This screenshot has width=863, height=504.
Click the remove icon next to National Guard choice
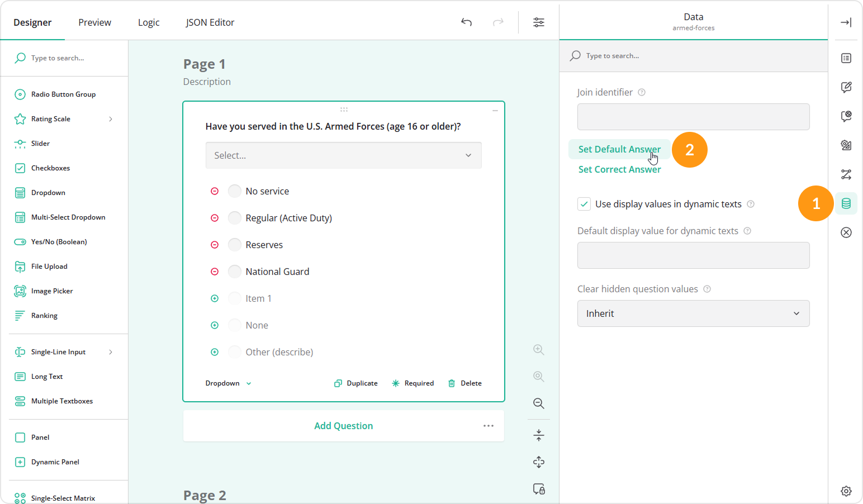(x=215, y=271)
